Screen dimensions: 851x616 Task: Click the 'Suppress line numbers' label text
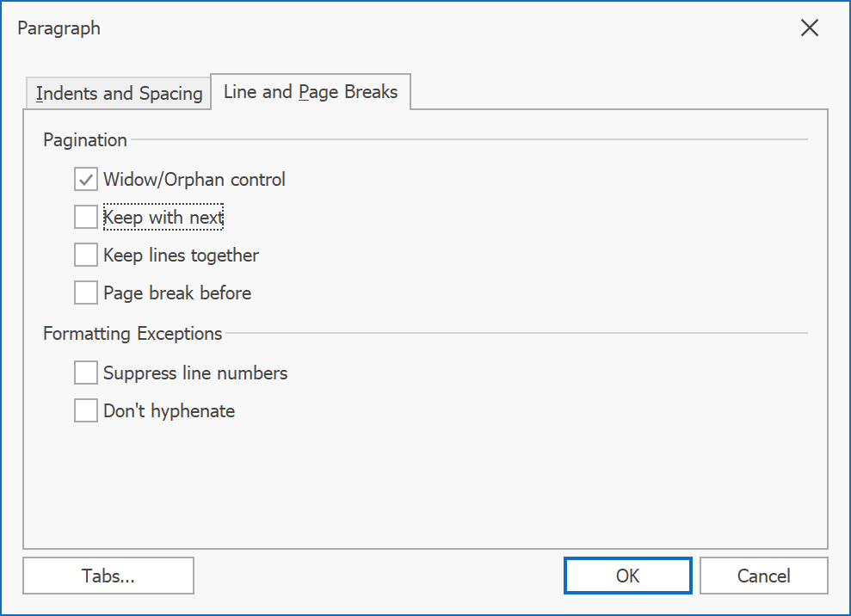tap(195, 373)
